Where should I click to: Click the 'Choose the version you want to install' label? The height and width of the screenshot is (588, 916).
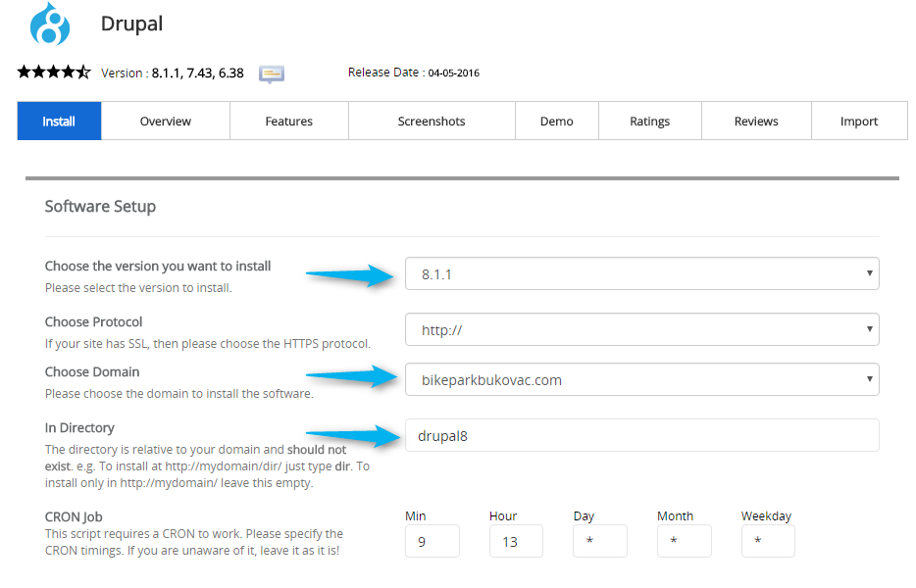tap(158, 267)
